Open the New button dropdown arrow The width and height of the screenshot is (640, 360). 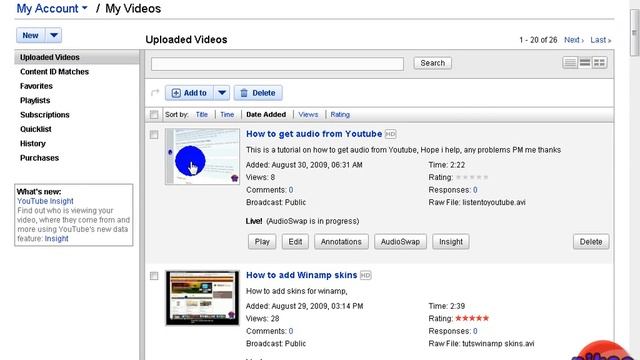click(53, 36)
